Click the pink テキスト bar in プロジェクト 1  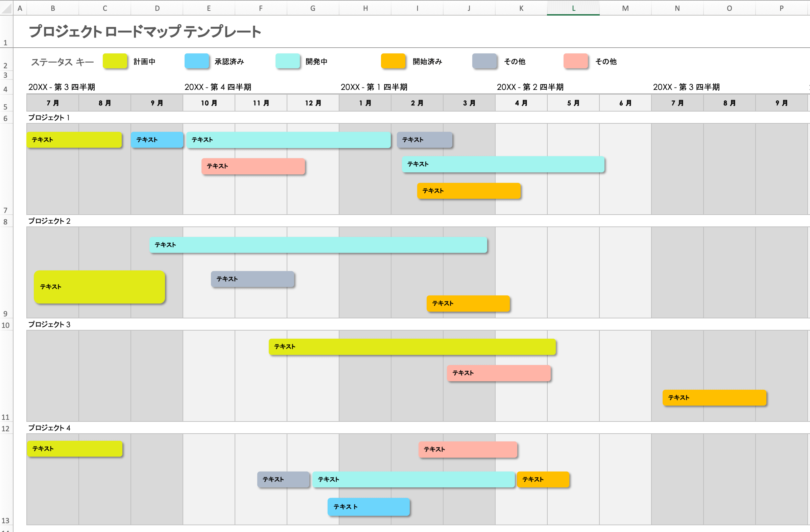[253, 166]
